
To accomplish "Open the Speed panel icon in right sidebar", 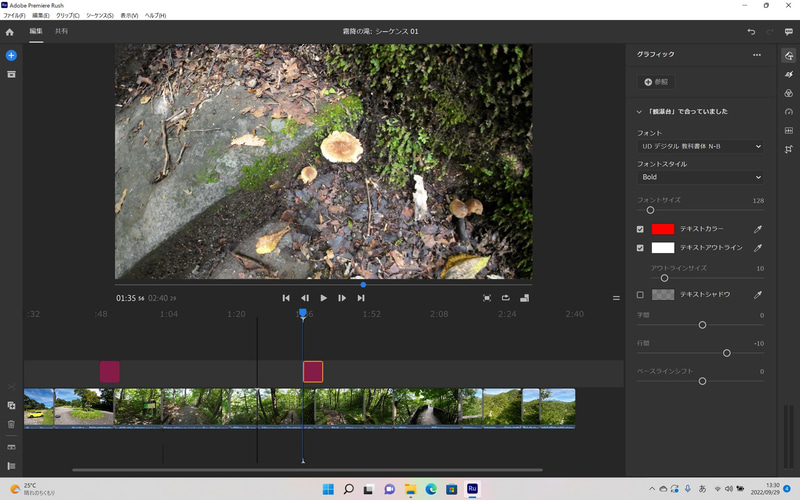I will [788, 112].
